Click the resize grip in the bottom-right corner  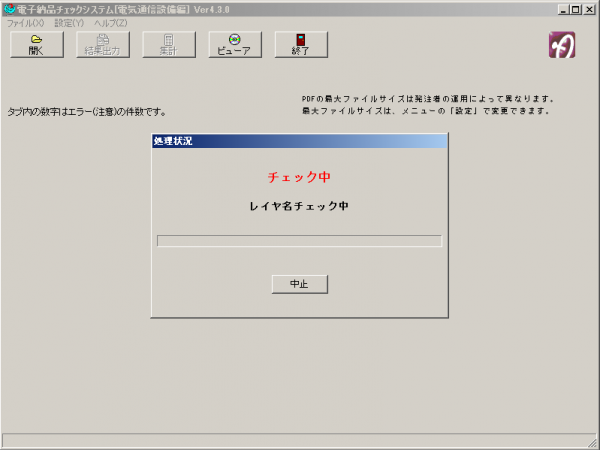point(592,442)
